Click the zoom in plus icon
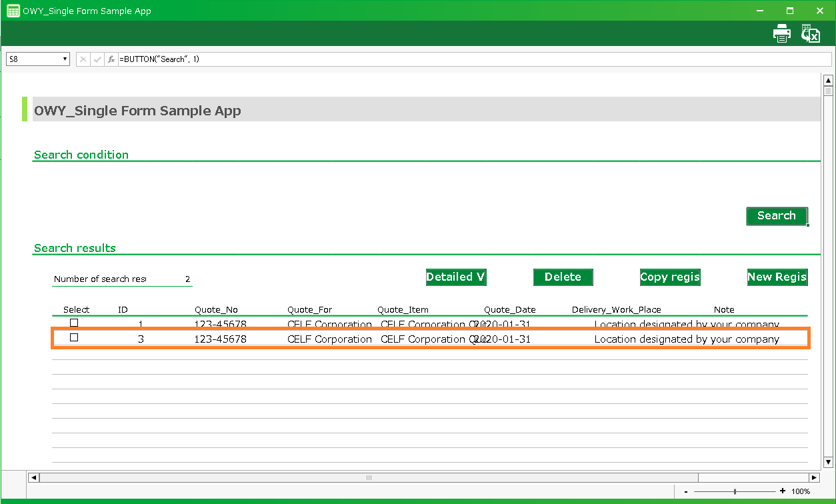Viewport: 836px width, 504px height. click(783, 491)
